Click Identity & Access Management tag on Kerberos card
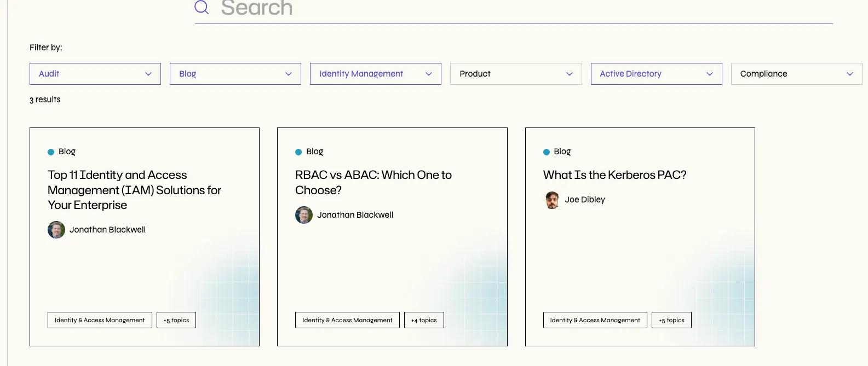The image size is (868, 366). pyautogui.click(x=595, y=320)
